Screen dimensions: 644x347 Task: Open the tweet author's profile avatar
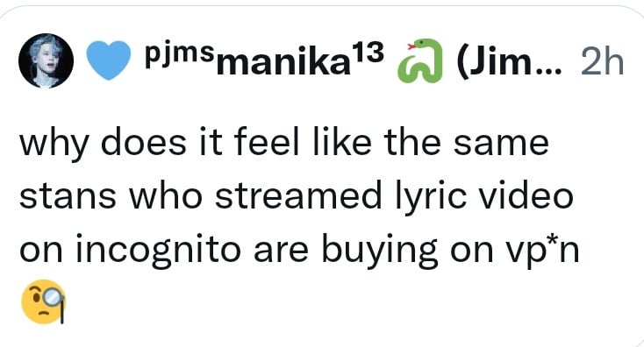(46, 60)
